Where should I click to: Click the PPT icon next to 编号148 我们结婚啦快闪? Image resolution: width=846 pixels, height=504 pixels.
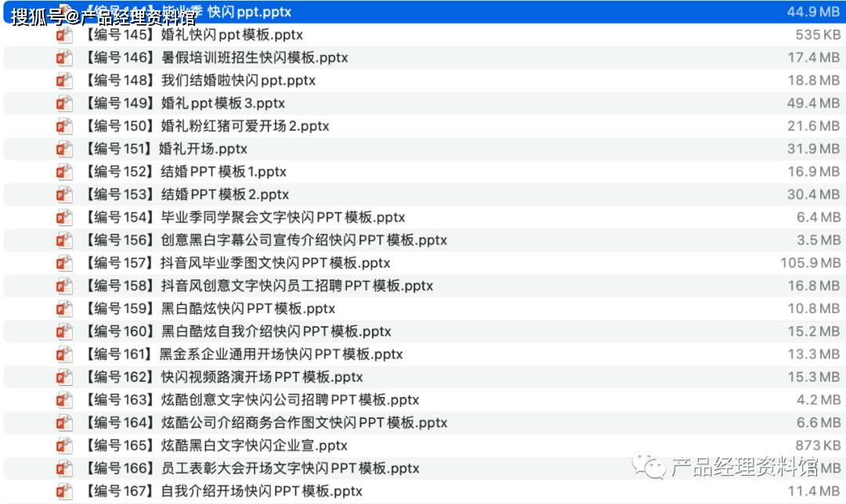coord(63,80)
